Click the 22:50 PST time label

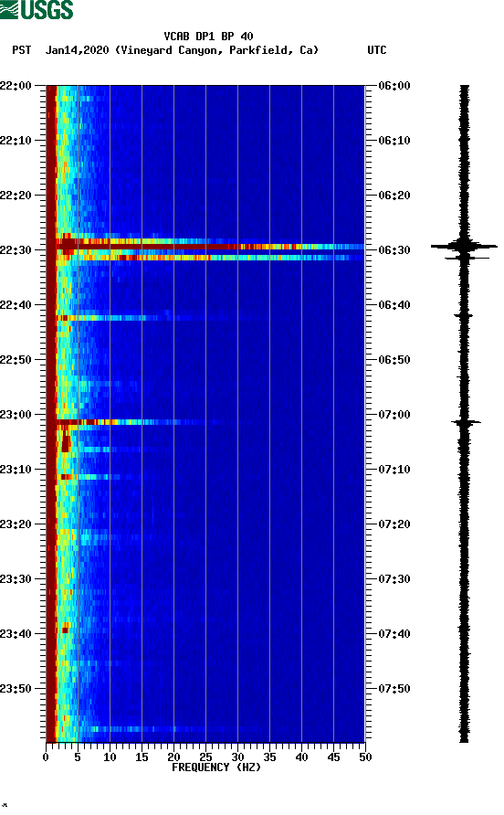point(16,360)
